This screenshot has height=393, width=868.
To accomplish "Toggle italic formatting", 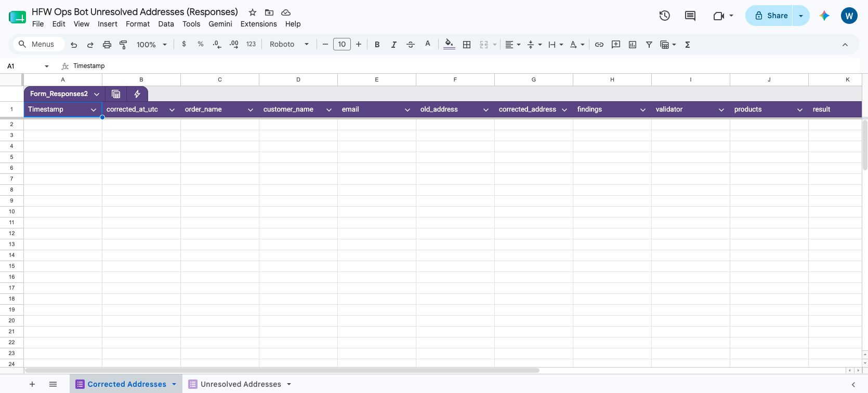I will coord(394,45).
